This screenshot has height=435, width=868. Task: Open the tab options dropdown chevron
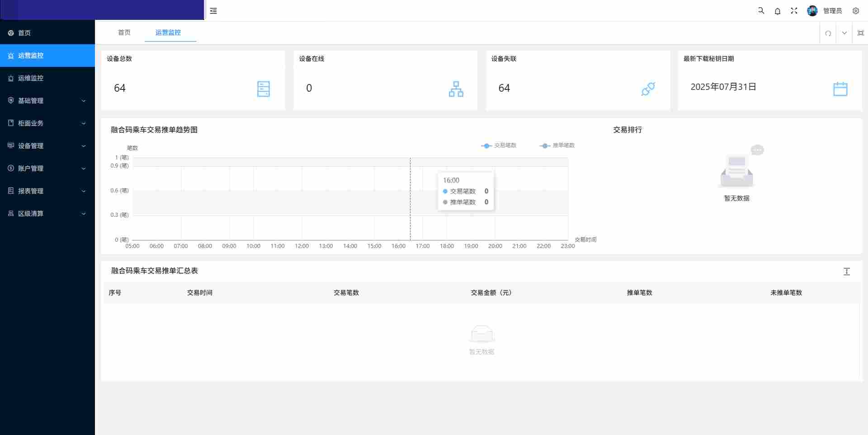click(844, 33)
